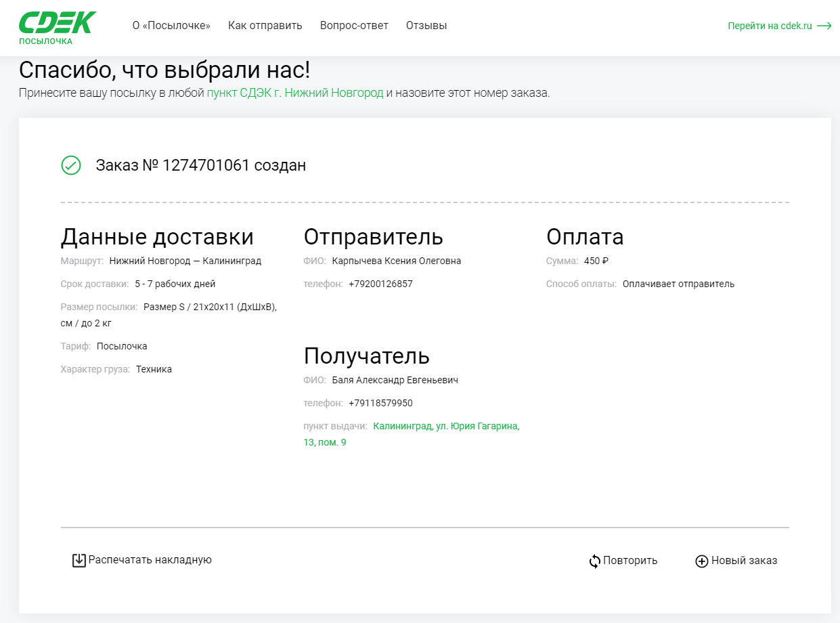Click the green checkmark order-created icon
The width and height of the screenshot is (840, 623).
71,165
